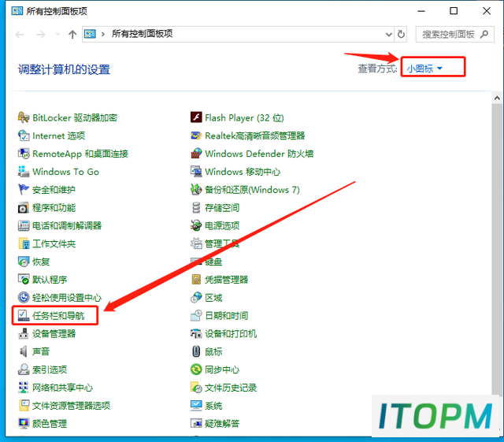Screen dimensions: 504x442
Task: Open Windows Defender 防火墙 icon
Action: [196, 154]
